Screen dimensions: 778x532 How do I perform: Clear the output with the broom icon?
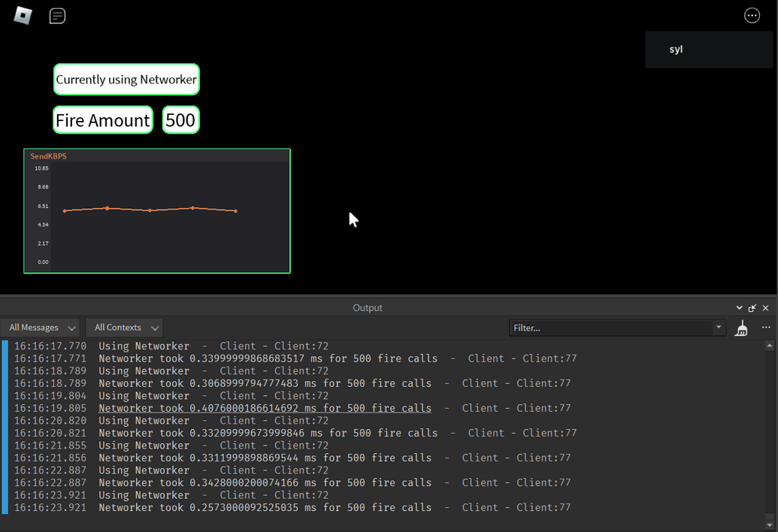click(741, 328)
